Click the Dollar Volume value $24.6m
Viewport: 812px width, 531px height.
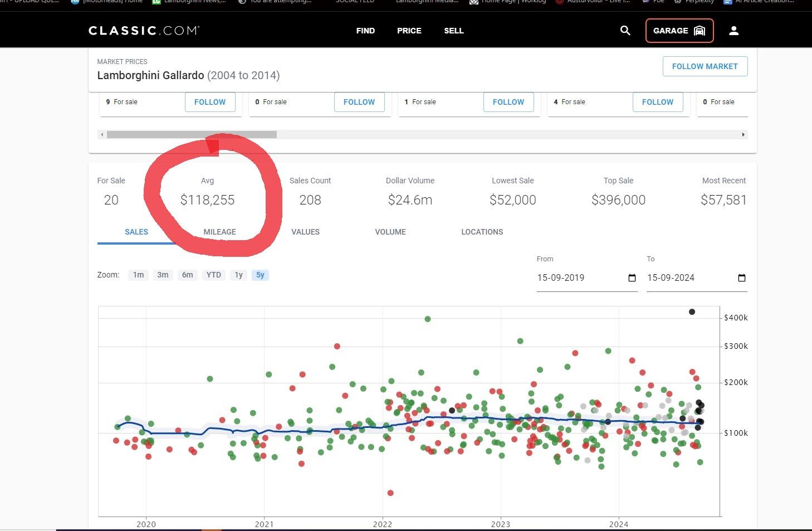410,200
